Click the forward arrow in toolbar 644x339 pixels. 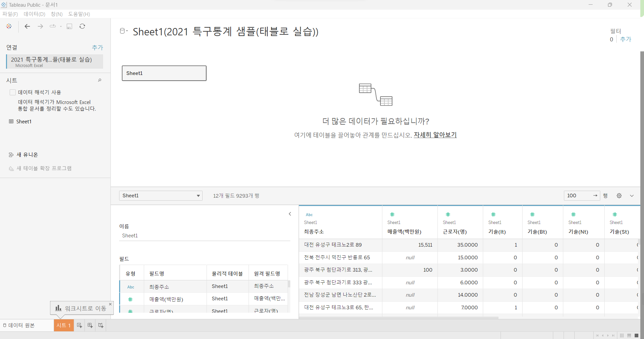(40, 26)
